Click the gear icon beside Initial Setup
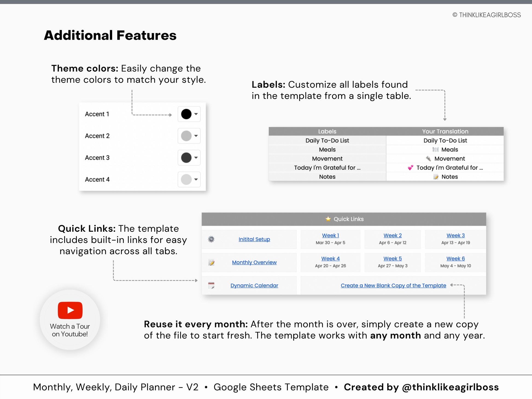Viewport: 532px width, 399px height. [x=211, y=239]
